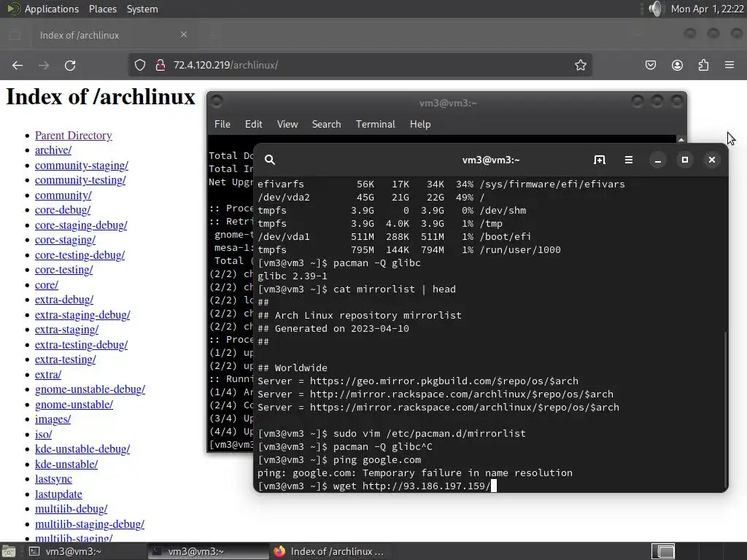Open the front terminal hamburger menu
Screen dimensions: 747x560
click(628, 160)
